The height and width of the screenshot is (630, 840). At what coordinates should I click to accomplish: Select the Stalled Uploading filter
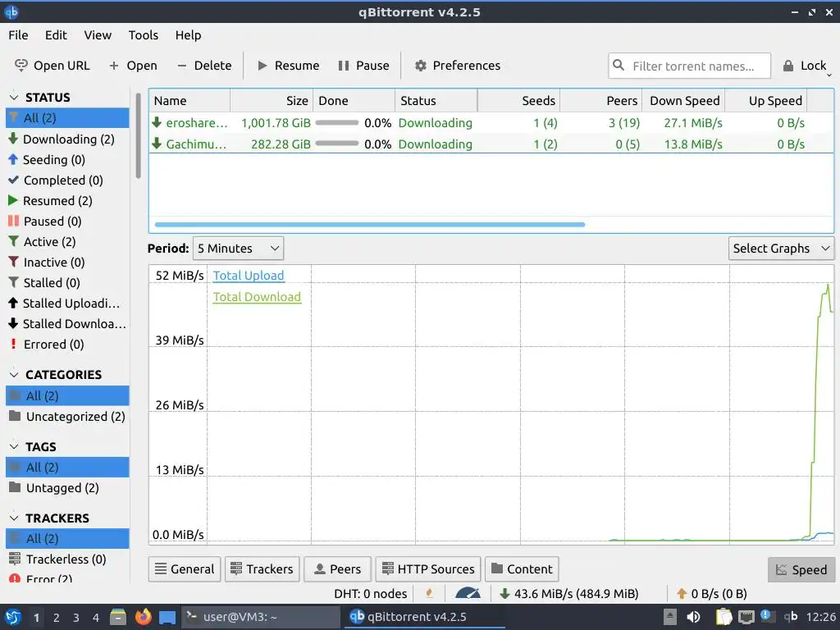click(x=67, y=304)
